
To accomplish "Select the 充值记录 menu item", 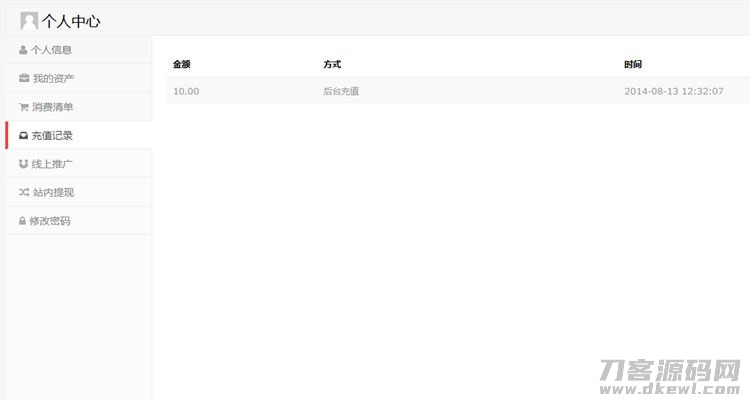I will [79, 135].
